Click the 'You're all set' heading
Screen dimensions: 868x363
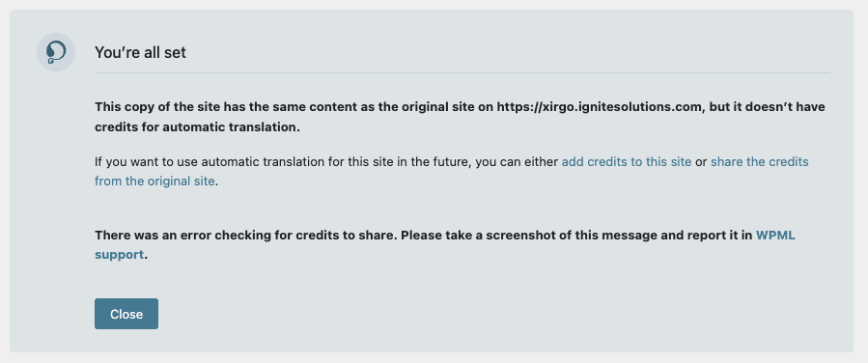pos(140,52)
